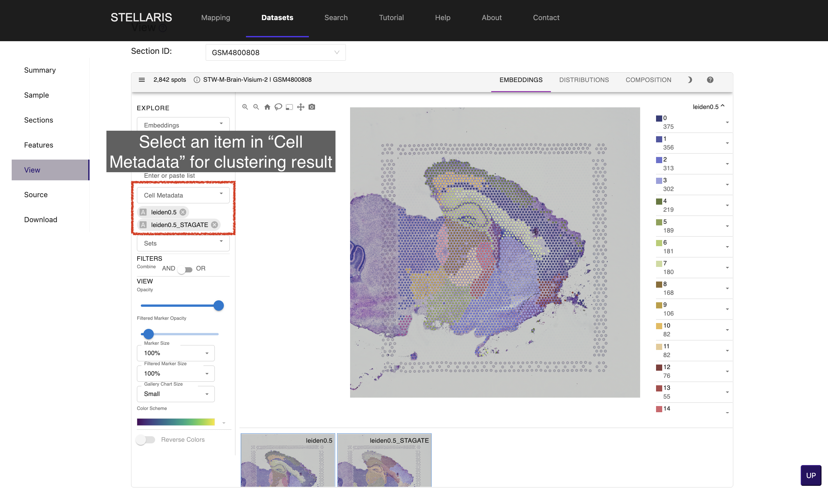Screen dimensions: 828x504
Task: Select the box selection tool
Action: [x=289, y=107]
